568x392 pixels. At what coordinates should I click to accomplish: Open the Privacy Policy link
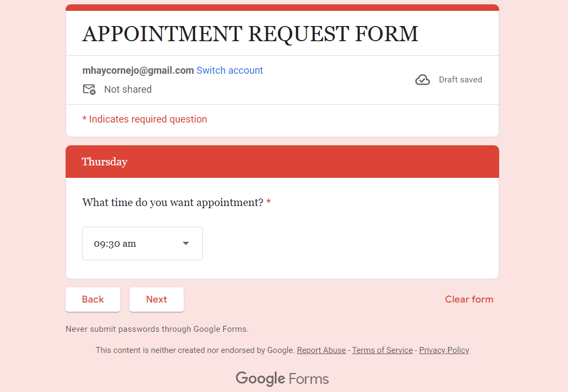click(x=444, y=350)
